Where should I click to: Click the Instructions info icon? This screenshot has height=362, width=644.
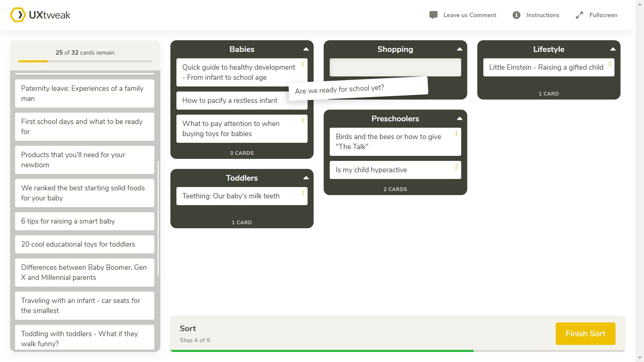(x=516, y=15)
